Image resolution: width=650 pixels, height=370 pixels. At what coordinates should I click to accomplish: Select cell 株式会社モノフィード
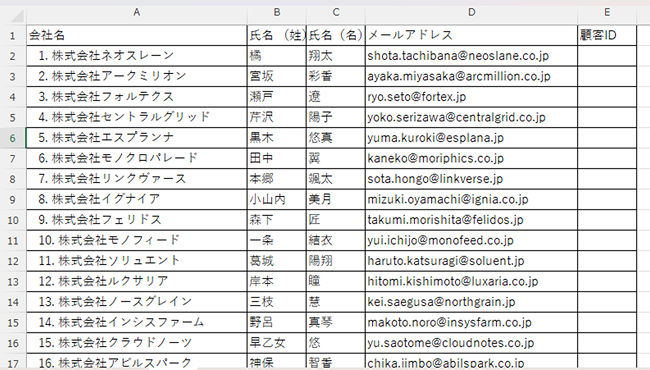[x=137, y=240]
